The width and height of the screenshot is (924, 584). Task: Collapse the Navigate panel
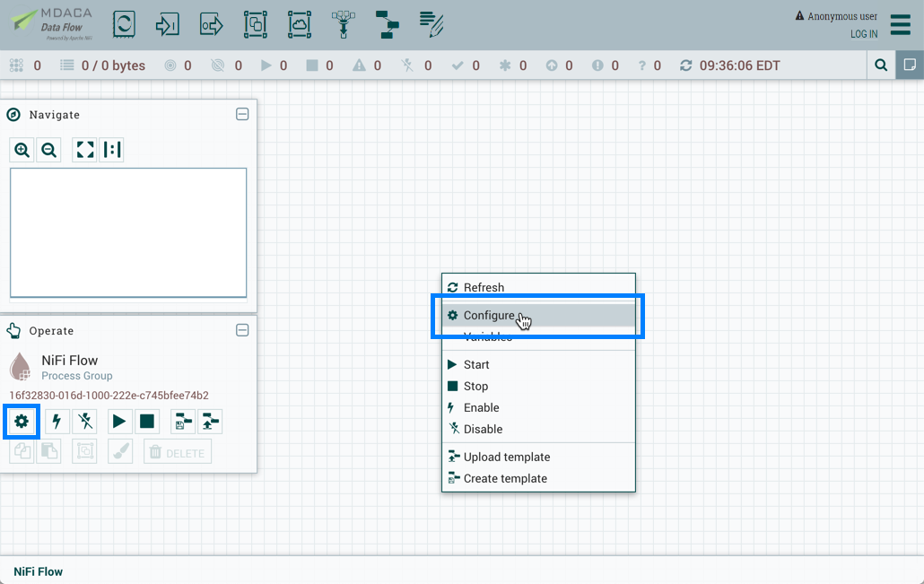pyautogui.click(x=241, y=114)
